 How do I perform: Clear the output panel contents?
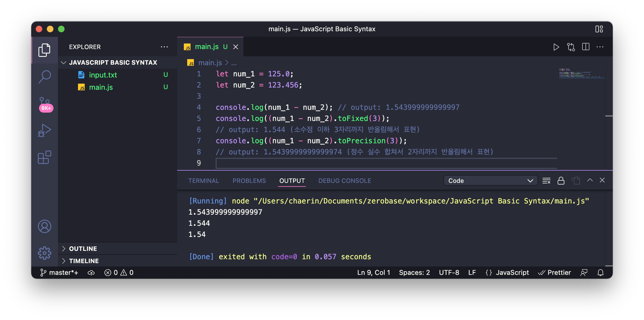tap(546, 181)
